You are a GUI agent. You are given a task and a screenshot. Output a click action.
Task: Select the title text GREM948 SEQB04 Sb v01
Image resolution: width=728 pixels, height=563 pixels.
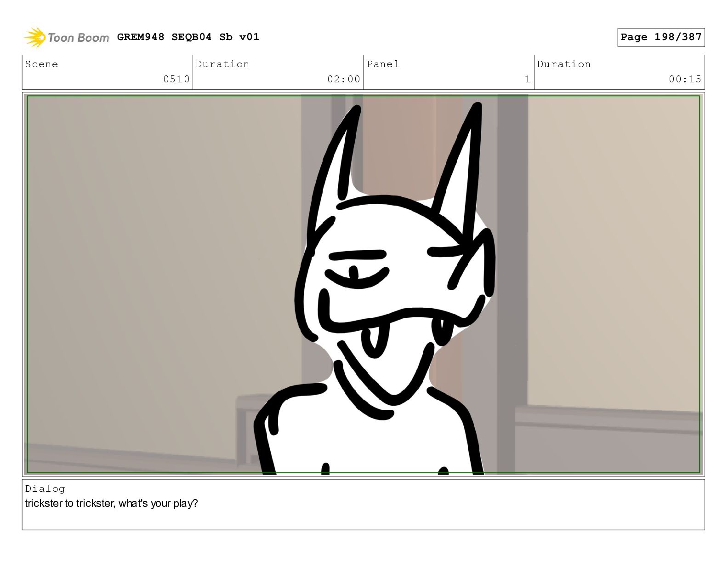[188, 37]
